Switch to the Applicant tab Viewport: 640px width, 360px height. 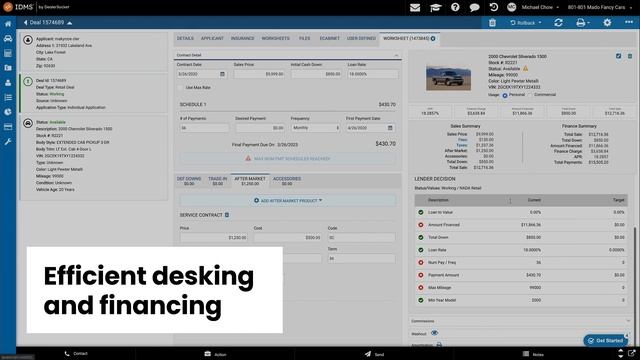212,38
